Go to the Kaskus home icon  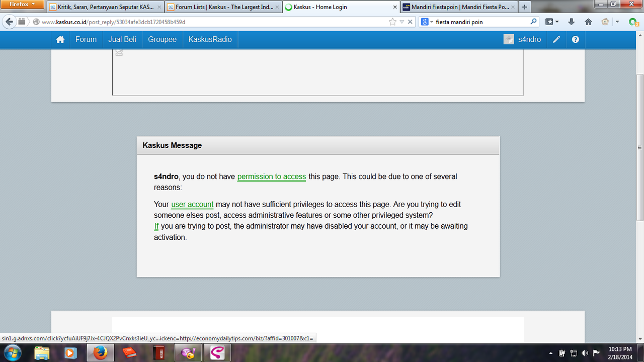60,39
